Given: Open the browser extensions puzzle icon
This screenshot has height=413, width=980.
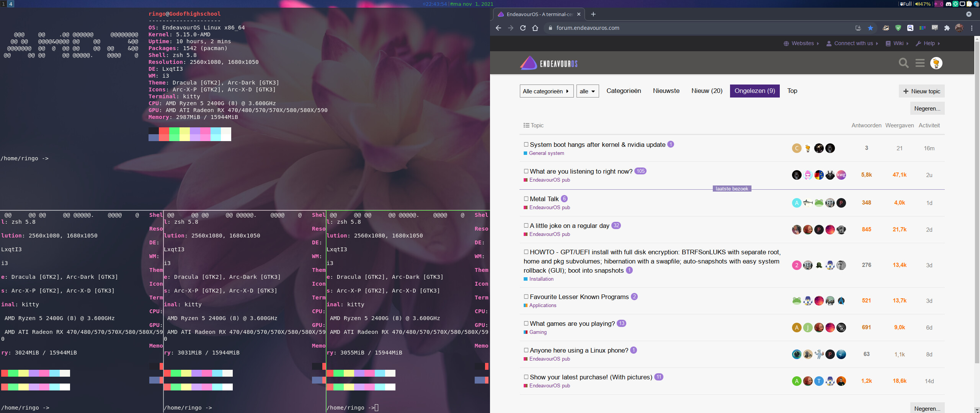Looking at the screenshot, I should (947, 28).
